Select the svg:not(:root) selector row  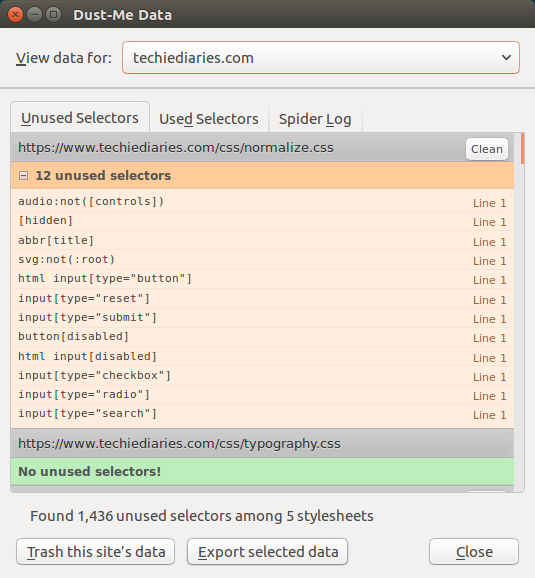coord(263,260)
